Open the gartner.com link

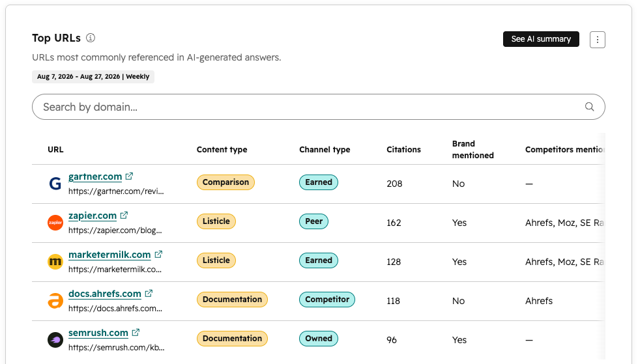[95, 176]
